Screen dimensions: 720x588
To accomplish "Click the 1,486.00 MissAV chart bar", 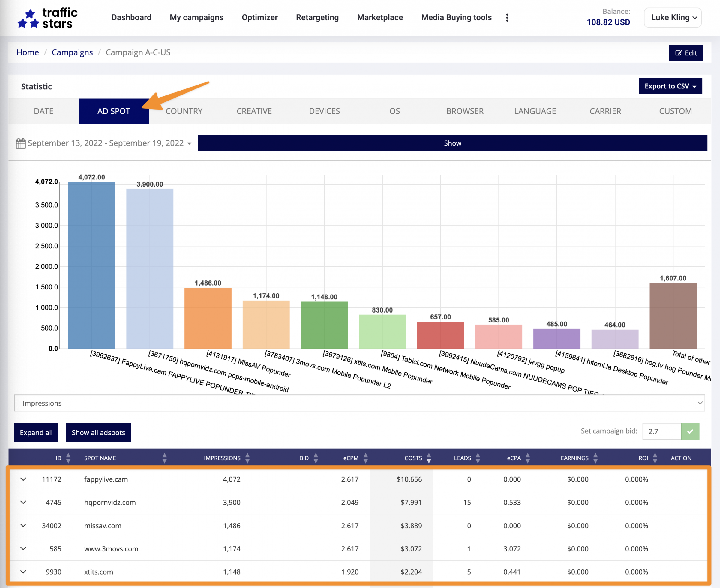I will point(208,318).
